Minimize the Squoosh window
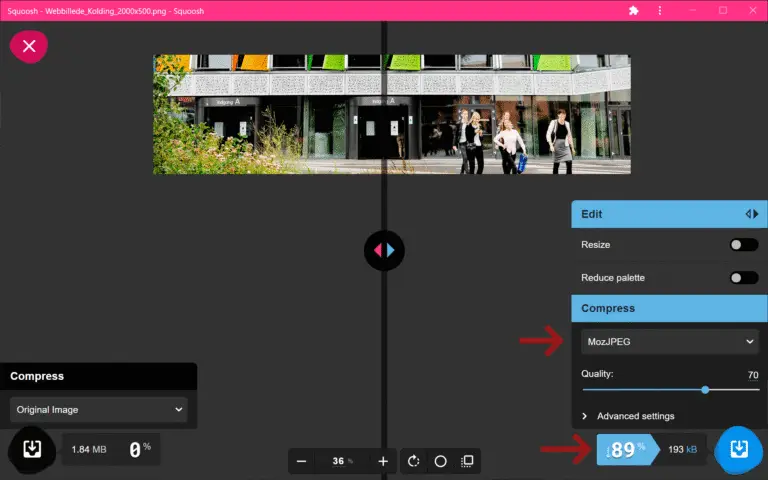Screen dimensions: 768x480 693,10
